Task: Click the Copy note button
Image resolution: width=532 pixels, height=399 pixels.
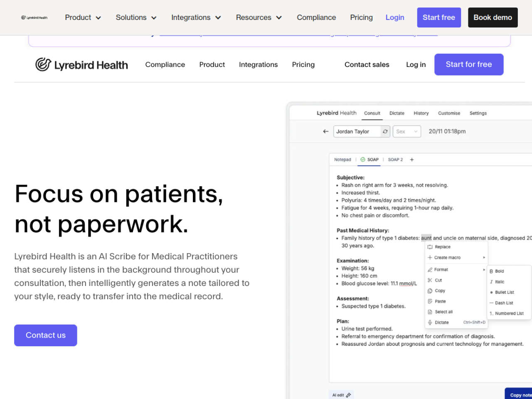Action: pyautogui.click(x=518, y=394)
